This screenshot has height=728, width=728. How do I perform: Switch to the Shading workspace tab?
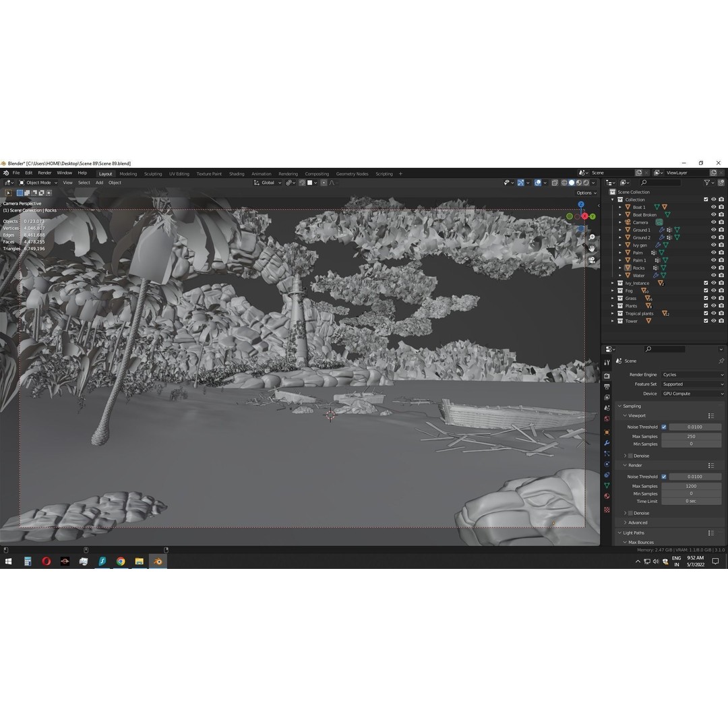[x=237, y=174]
